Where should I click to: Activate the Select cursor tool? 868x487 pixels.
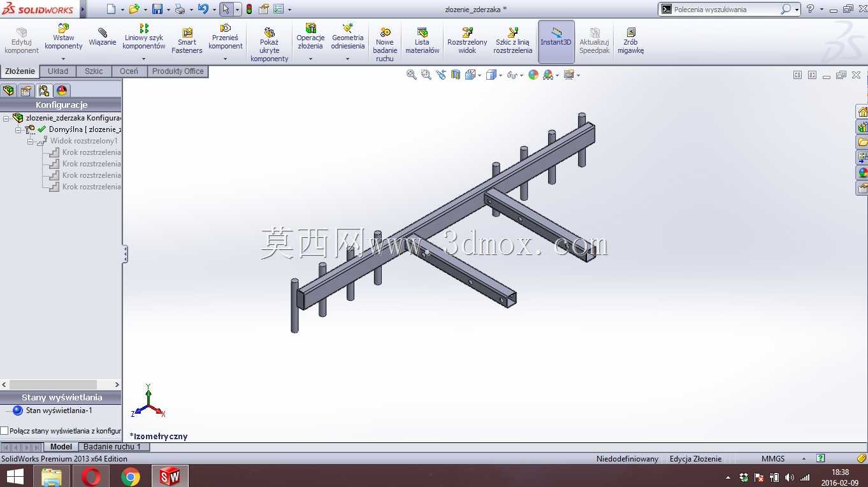pos(226,9)
